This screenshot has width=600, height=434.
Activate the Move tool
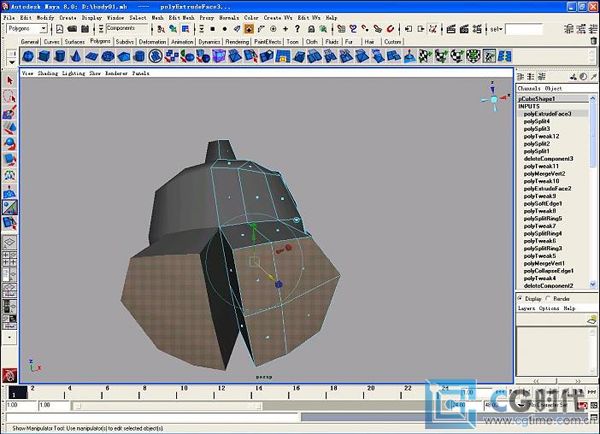(x=10, y=128)
